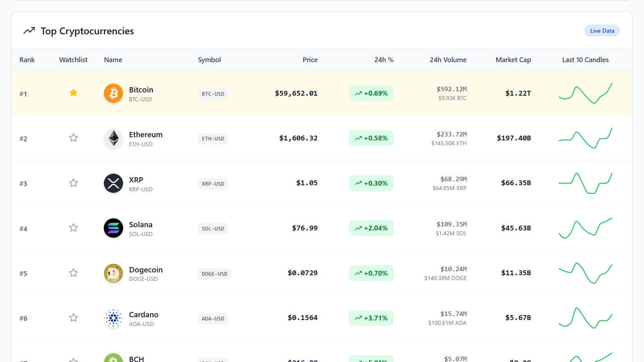Click Solana market cap $45.63B
The image size is (644, 362).
click(516, 228)
